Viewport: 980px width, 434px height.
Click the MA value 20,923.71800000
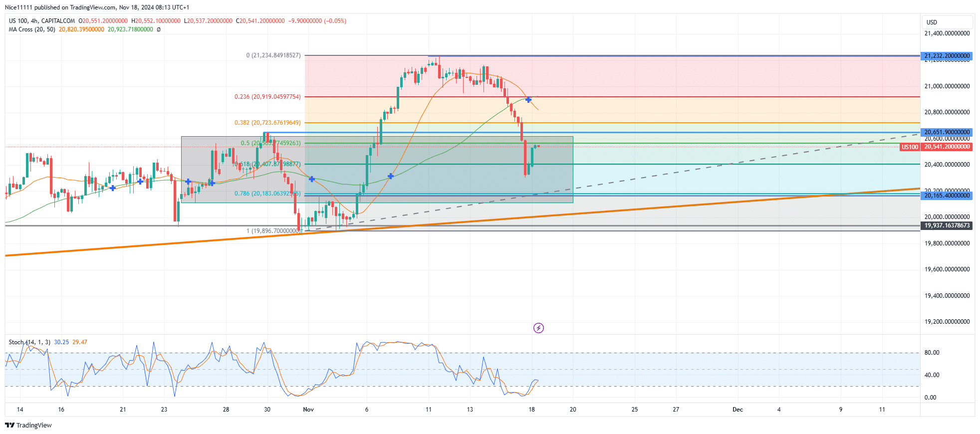click(x=130, y=29)
